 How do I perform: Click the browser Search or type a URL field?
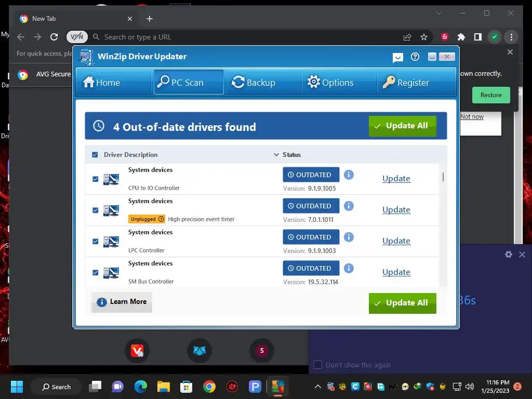[245, 37]
